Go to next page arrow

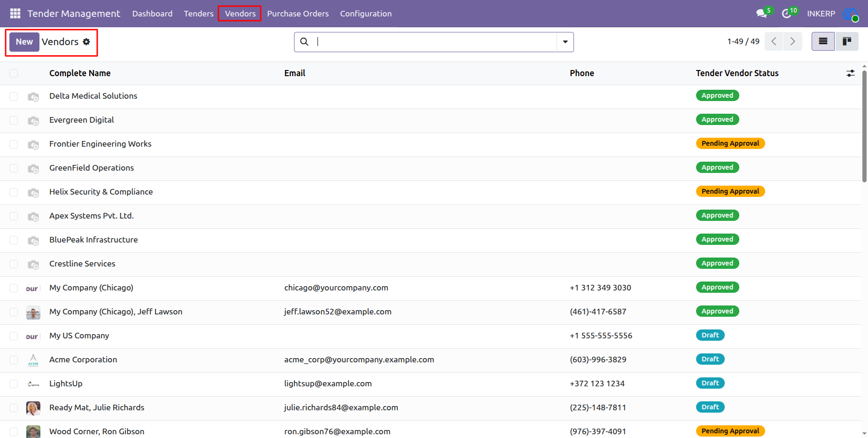point(793,41)
